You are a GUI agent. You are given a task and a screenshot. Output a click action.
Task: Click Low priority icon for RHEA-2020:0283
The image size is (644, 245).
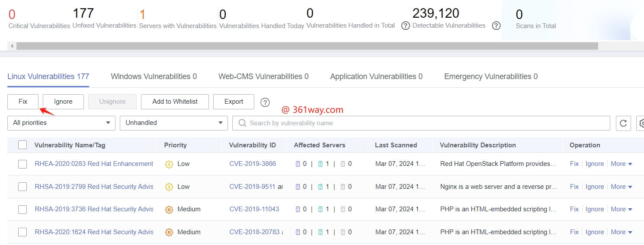(x=169, y=164)
